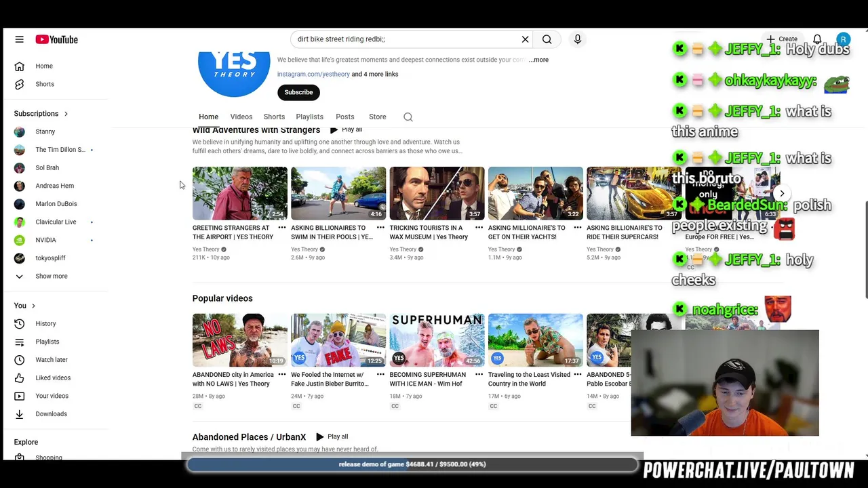
Task: Open Becoming Superhuman with Ice Man title
Action: pos(428,379)
